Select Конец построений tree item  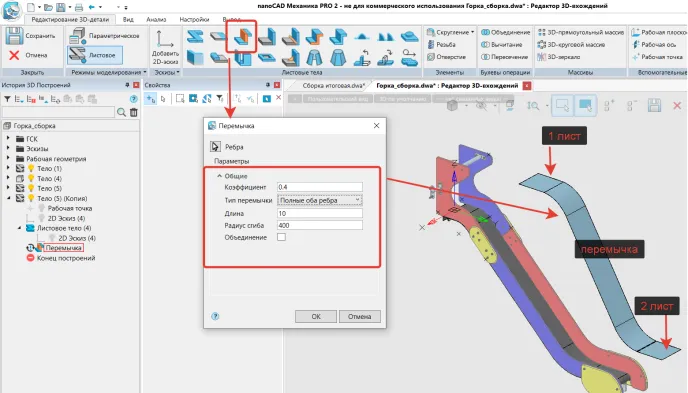(x=66, y=258)
